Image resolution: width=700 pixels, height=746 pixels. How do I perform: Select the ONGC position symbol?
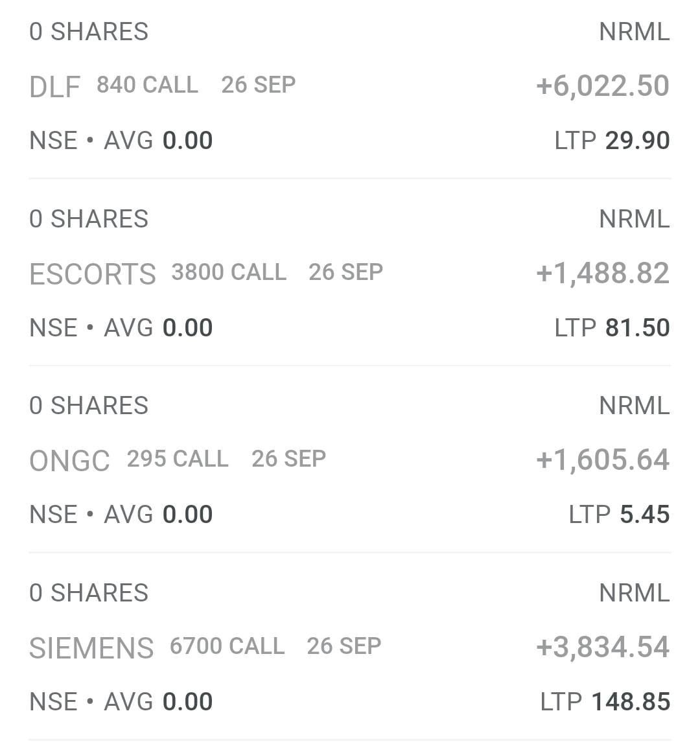69,461
